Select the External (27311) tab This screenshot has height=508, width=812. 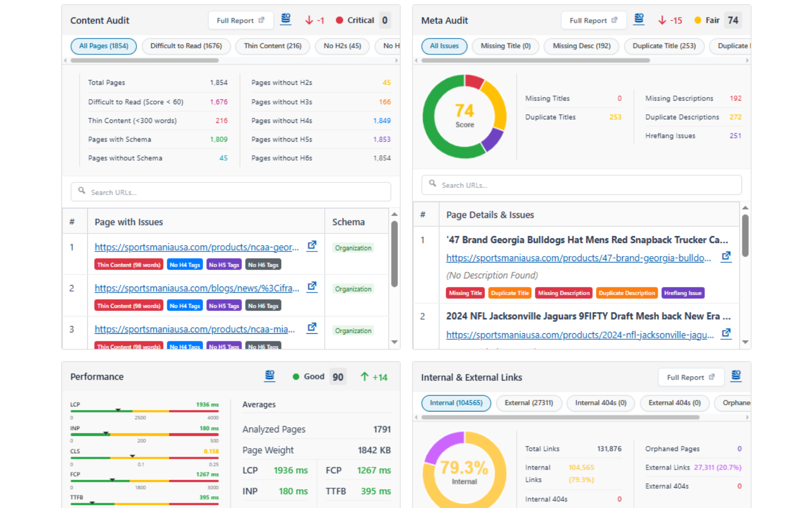click(x=529, y=403)
